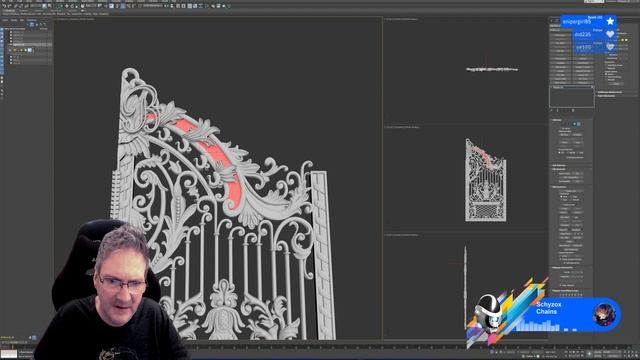Click the large Set Keys plus button
The image size is (640, 360).
click(589, 353)
